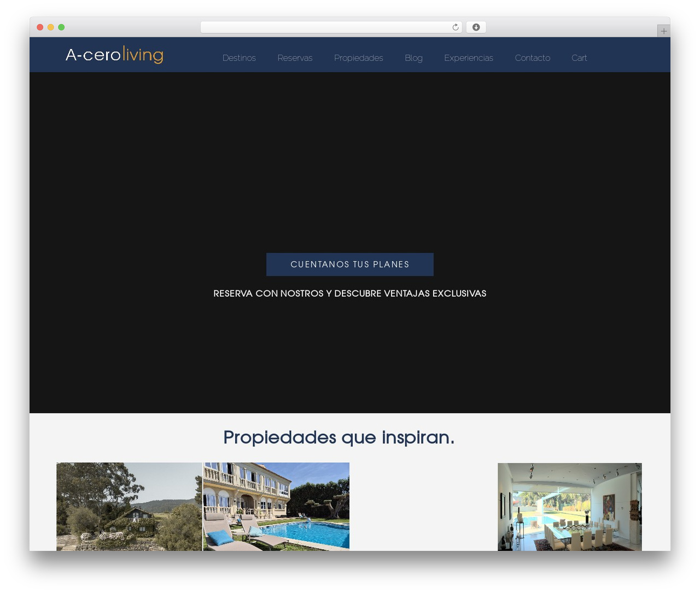Open the villa with pool photo

click(x=276, y=507)
